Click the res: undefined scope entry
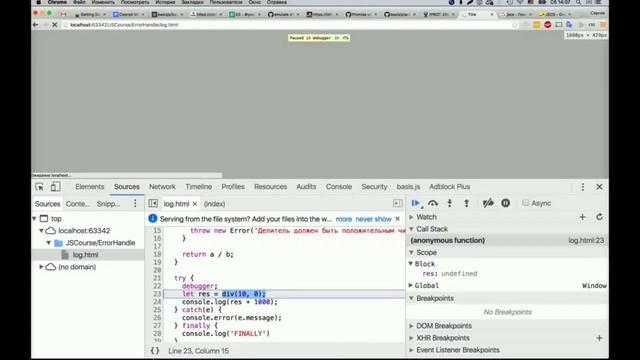Image resolution: width=640 pixels, height=360 pixels. click(450, 274)
